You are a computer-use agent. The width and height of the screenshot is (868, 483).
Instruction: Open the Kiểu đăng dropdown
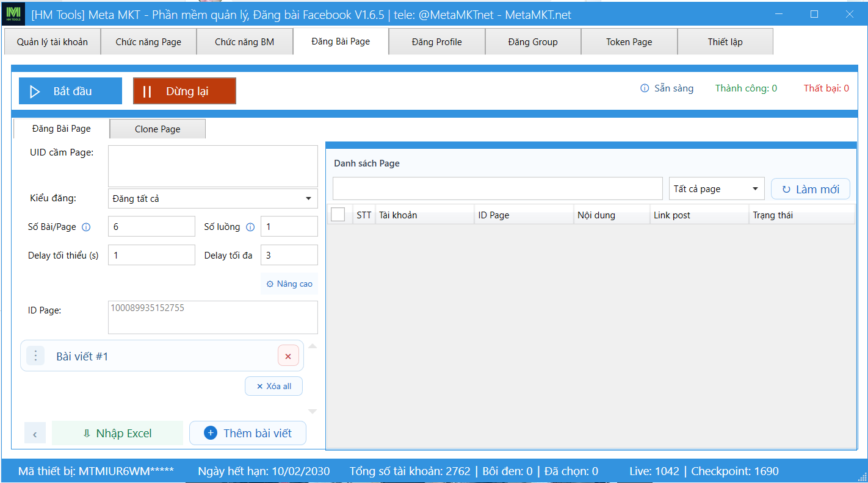(213, 198)
